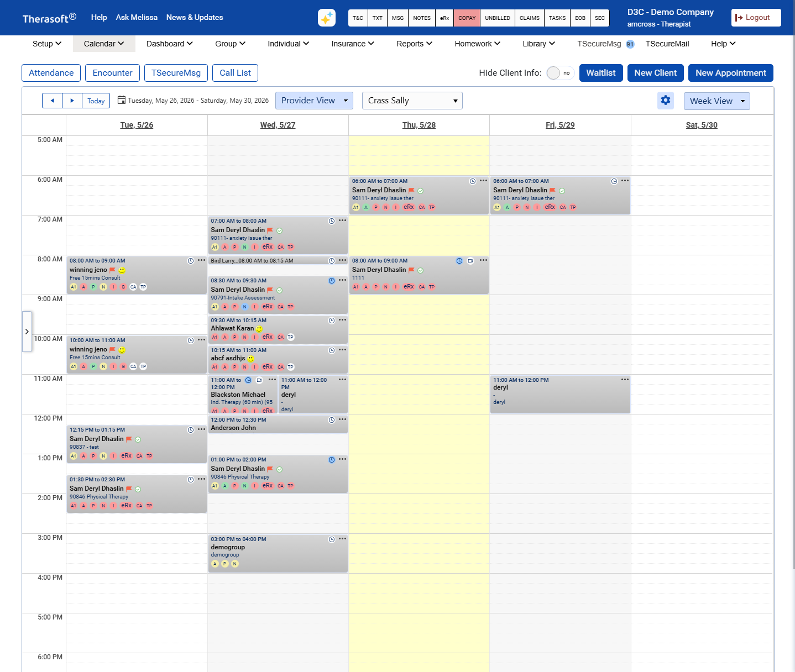Click the NOTES shortcut in header

coord(422,18)
